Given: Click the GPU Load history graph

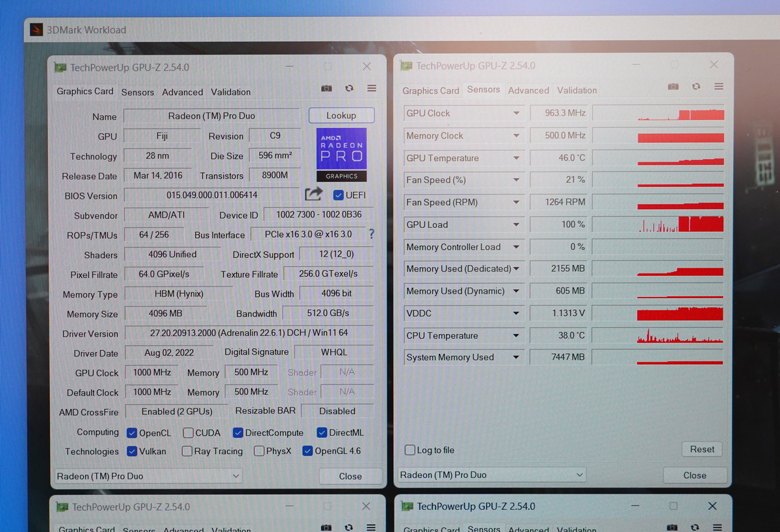Looking at the screenshot, I should click(658, 225).
